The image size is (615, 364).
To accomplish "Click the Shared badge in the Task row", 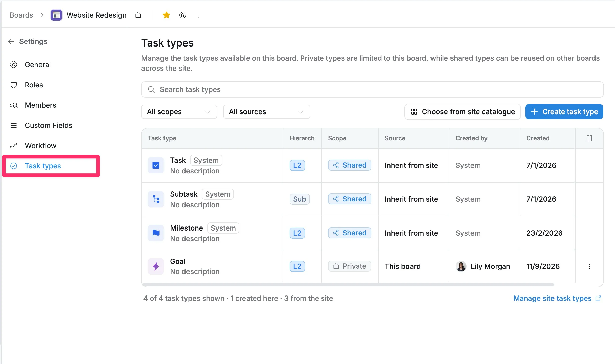I will pos(350,165).
